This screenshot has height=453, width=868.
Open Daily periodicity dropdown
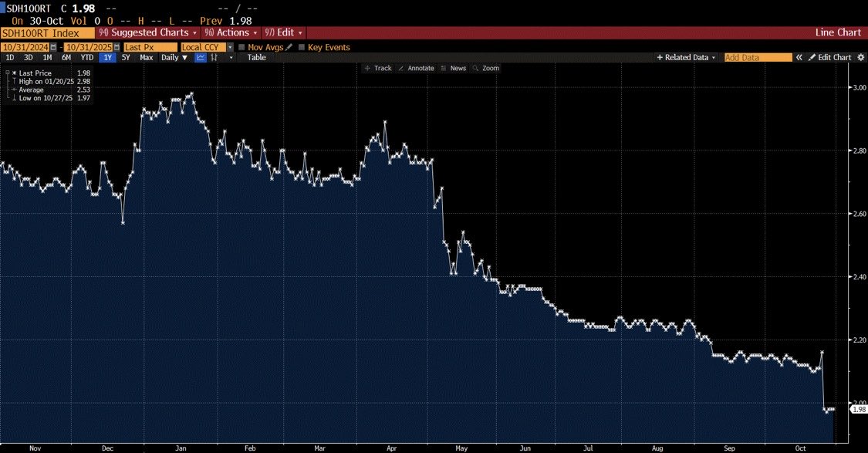tap(174, 58)
